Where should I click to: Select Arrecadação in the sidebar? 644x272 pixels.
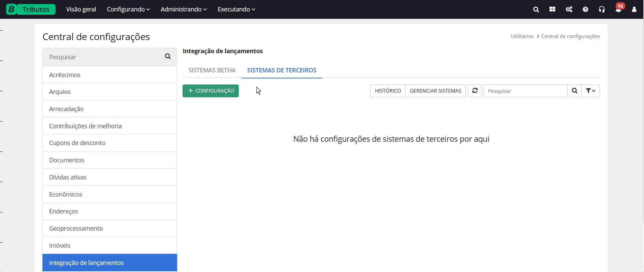click(110, 109)
